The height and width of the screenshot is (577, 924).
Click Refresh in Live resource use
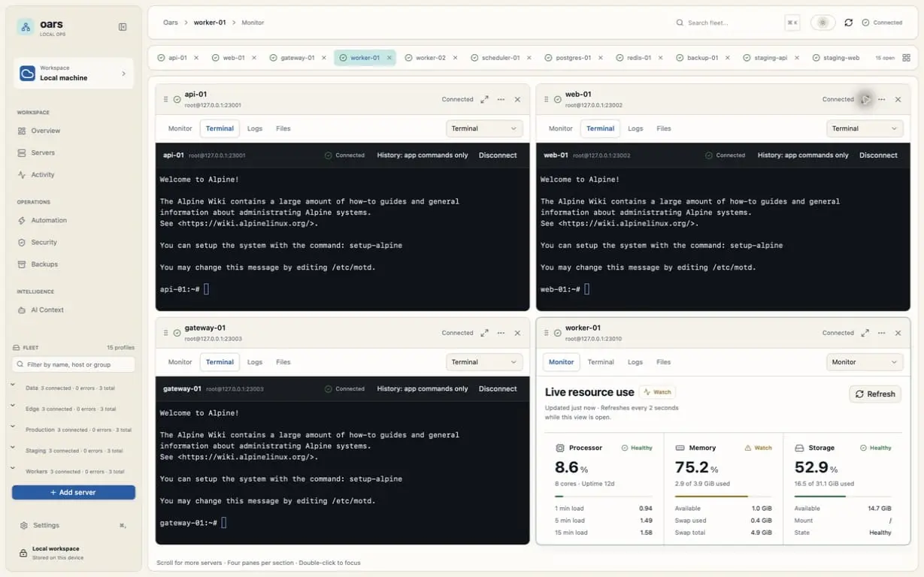[x=875, y=394]
